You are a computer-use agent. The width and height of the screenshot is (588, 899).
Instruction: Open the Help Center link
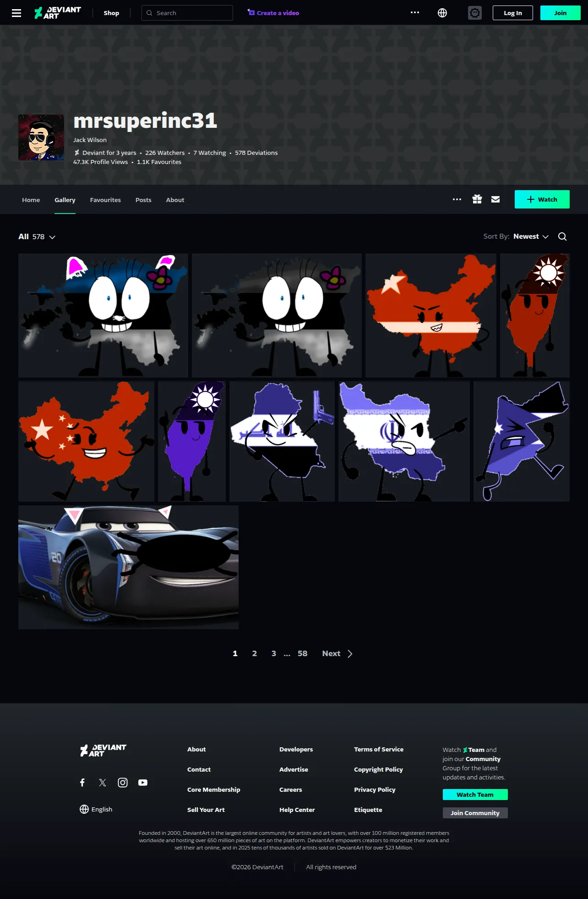tap(297, 810)
